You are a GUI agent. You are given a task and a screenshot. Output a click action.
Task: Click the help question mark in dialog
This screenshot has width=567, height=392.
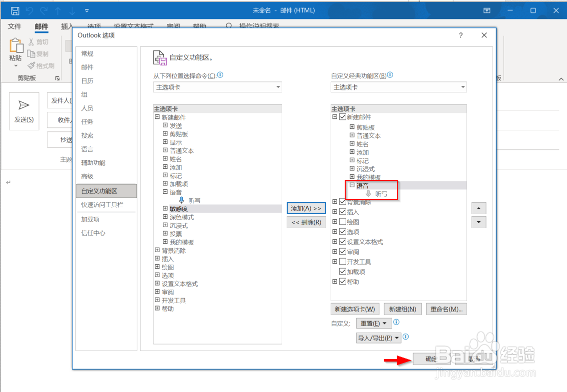point(461,35)
